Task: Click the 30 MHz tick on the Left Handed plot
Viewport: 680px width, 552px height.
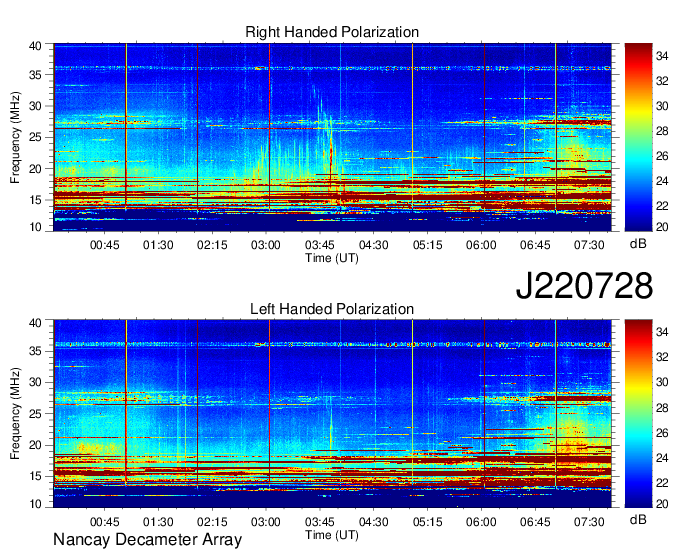Action: pyautogui.click(x=35, y=382)
